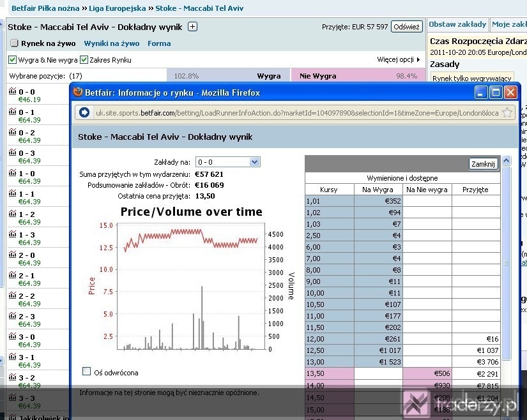Click the go arrow icon in the popup address bar
This screenshot has width=527, height=420.
(x=84, y=112)
